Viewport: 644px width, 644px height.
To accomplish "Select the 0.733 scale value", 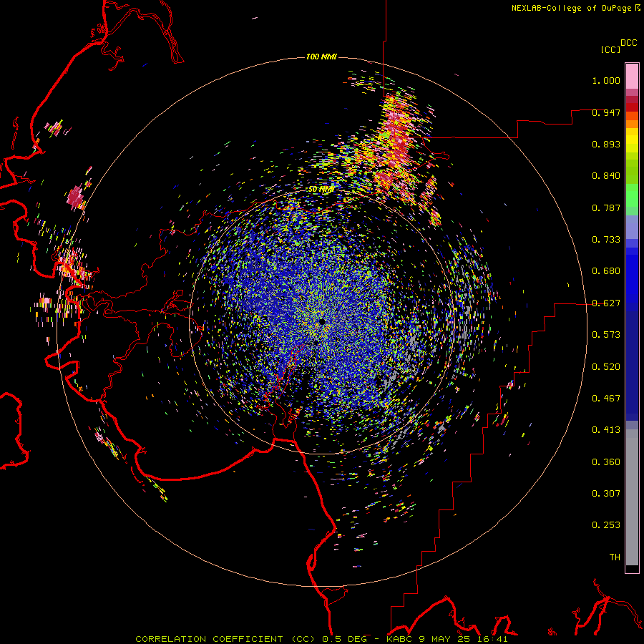I will click(606, 240).
